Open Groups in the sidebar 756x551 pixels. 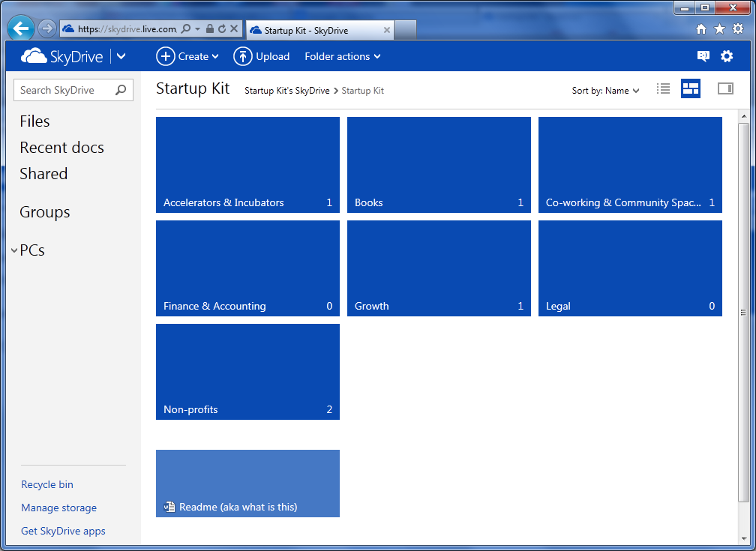45,212
